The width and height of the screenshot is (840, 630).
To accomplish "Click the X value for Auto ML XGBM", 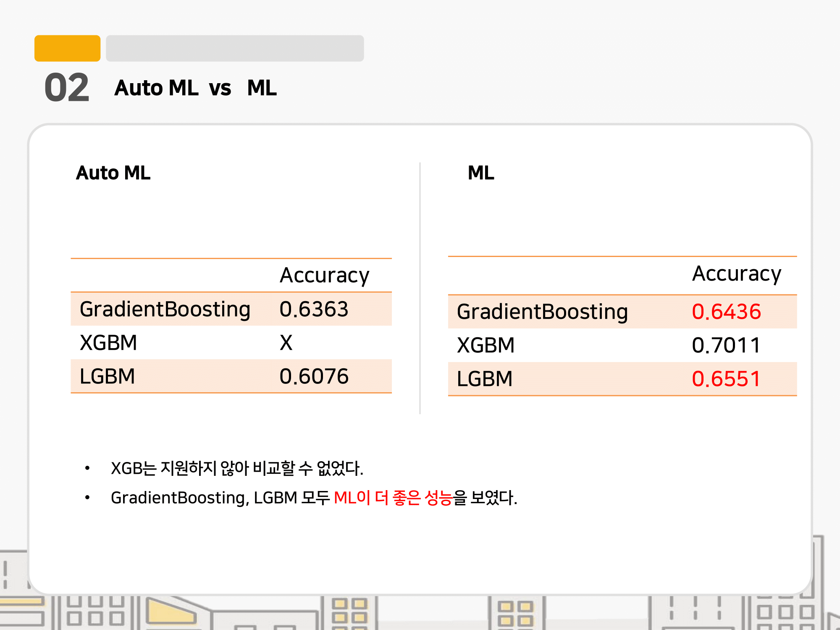I will [x=286, y=343].
